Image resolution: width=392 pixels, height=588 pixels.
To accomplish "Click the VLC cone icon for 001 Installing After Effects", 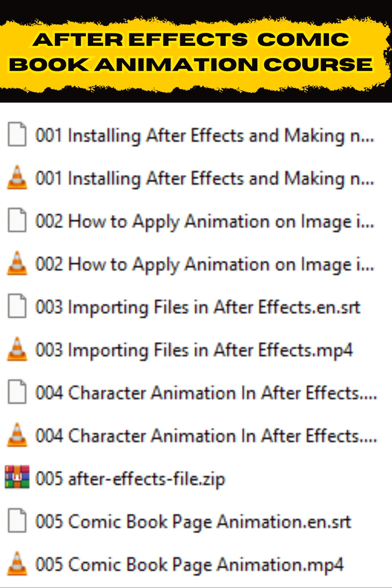I will point(17,178).
